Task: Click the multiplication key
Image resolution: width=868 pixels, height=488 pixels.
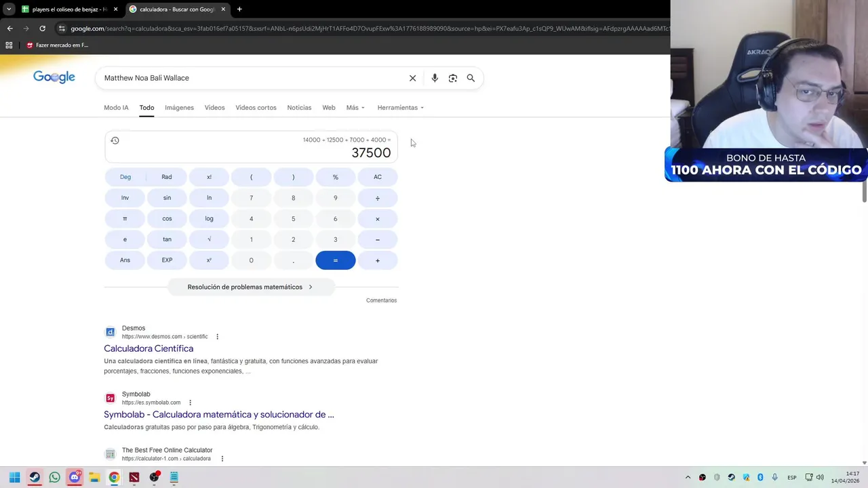Action: click(x=378, y=219)
